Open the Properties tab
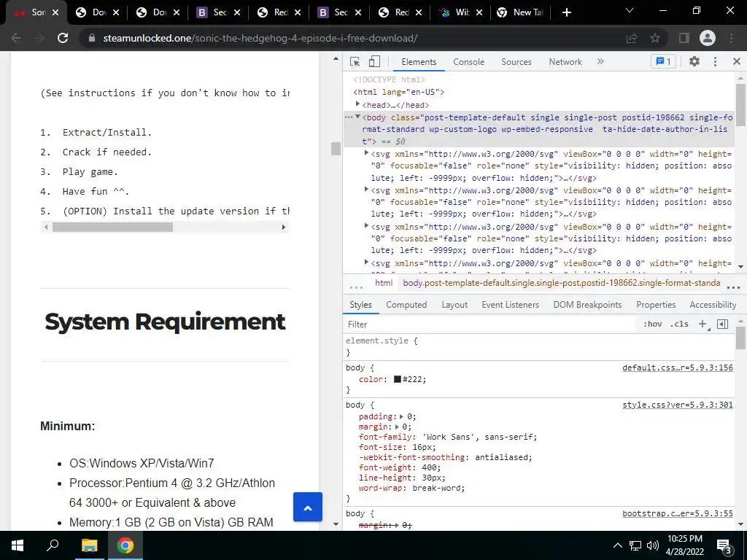The width and height of the screenshot is (747, 560). [x=656, y=305]
